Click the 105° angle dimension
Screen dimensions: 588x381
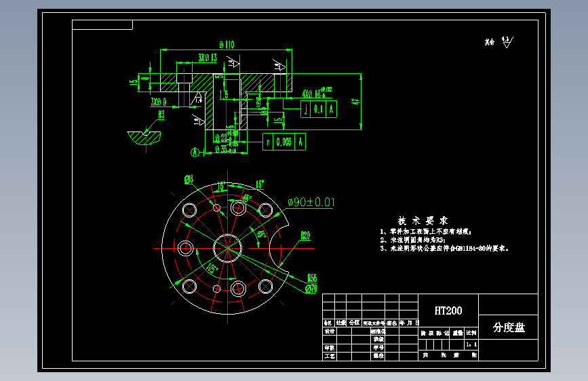tap(213, 268)
